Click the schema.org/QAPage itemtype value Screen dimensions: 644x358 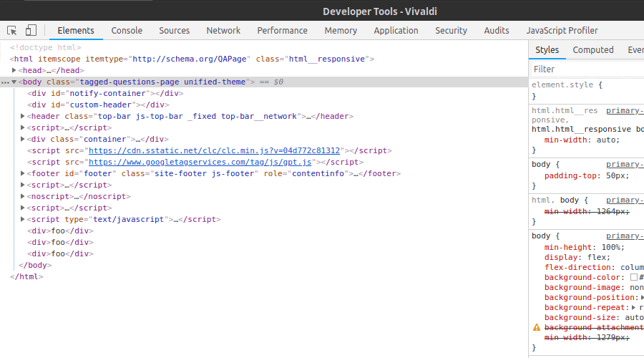190,59
